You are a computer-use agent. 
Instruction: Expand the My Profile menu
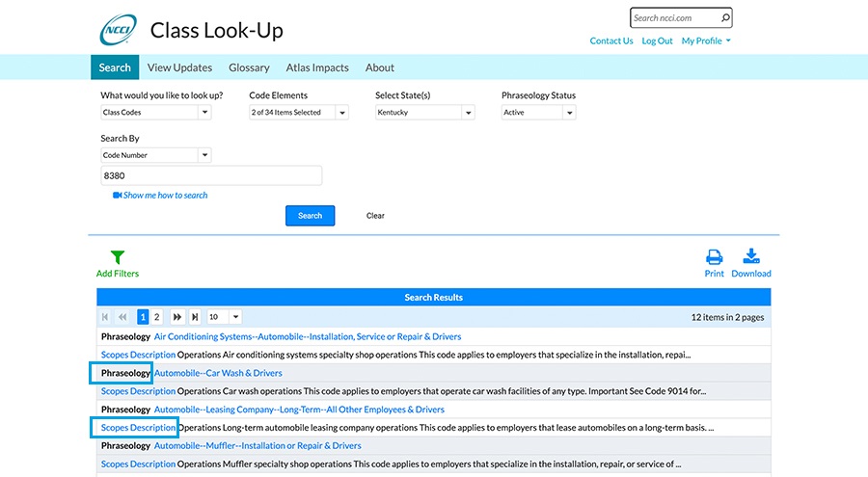(x=706, y=40)
